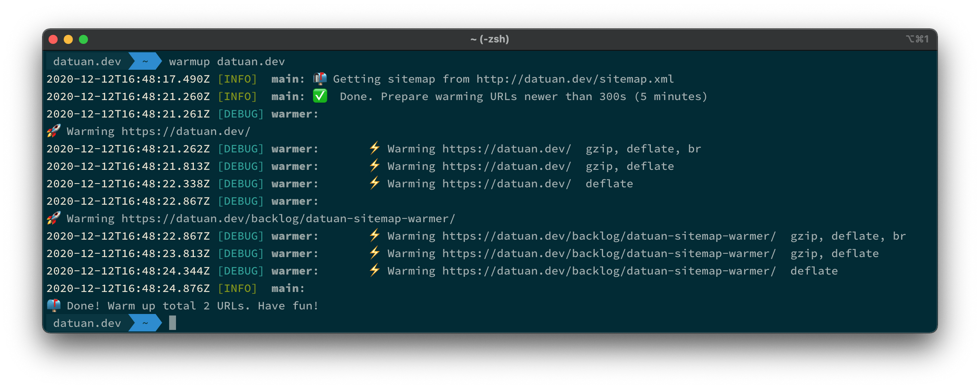
Task: Click the green checkmark emoji before Done
Action: [x=319, y=96]
